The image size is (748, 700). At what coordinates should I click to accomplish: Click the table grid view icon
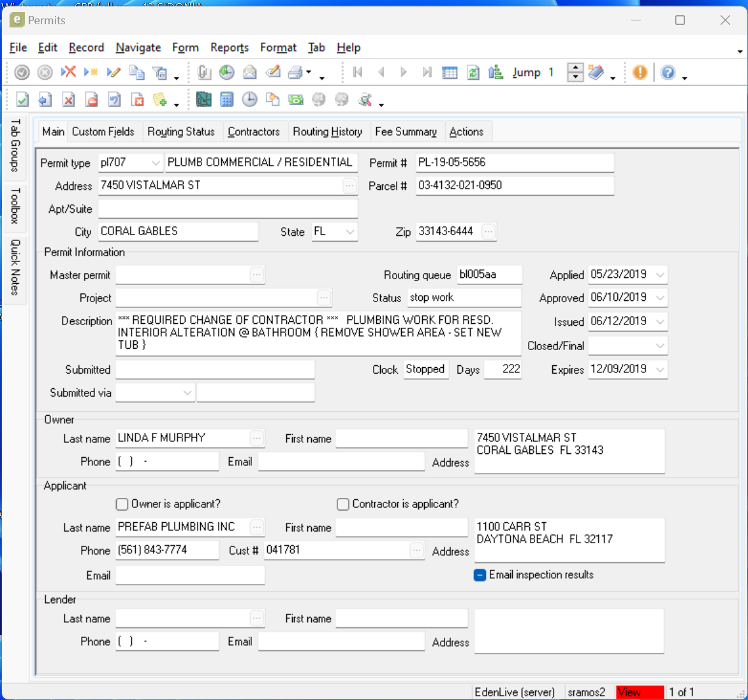click(450, 73)
